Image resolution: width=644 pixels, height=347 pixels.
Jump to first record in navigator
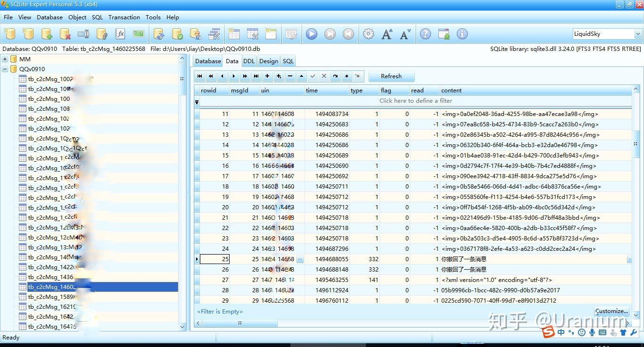pyautogui.click(x=200, y=76)
